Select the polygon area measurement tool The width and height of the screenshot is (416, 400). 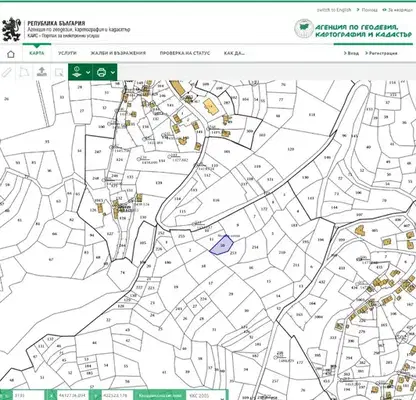click(x=24, y=72)
